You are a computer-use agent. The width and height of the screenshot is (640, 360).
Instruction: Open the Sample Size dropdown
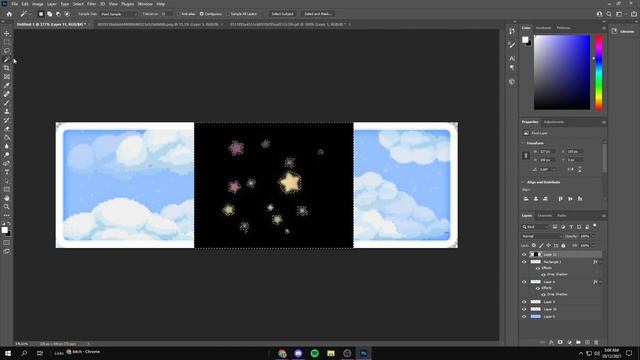click(119, 14)
